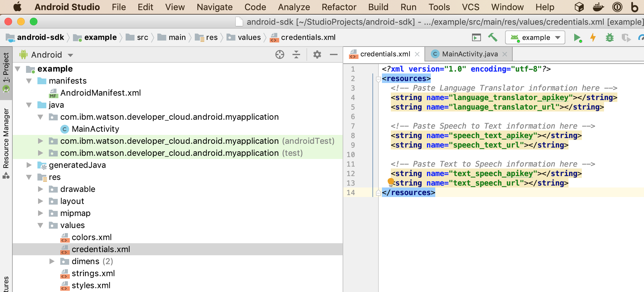This screenshot has width=644, height=292.
Task: Open the Refactor menu
Action: tap(339, 7)
